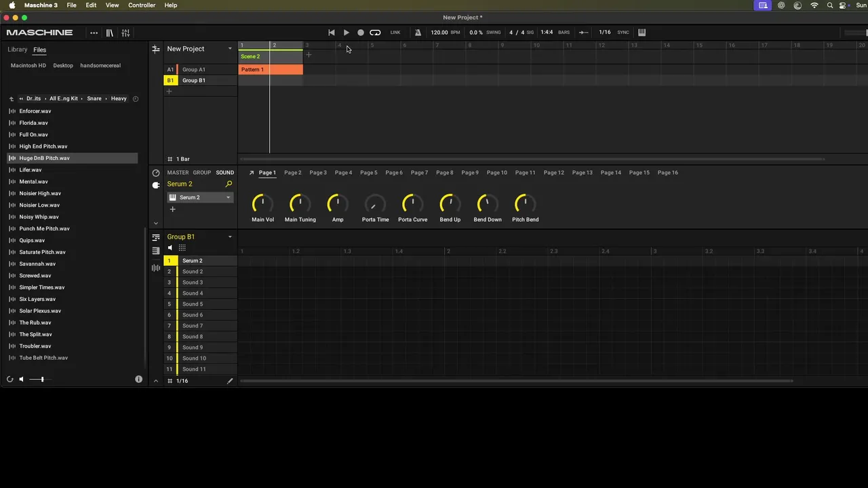
Task: Start playback with the Play button
Action: click(346, 33)
